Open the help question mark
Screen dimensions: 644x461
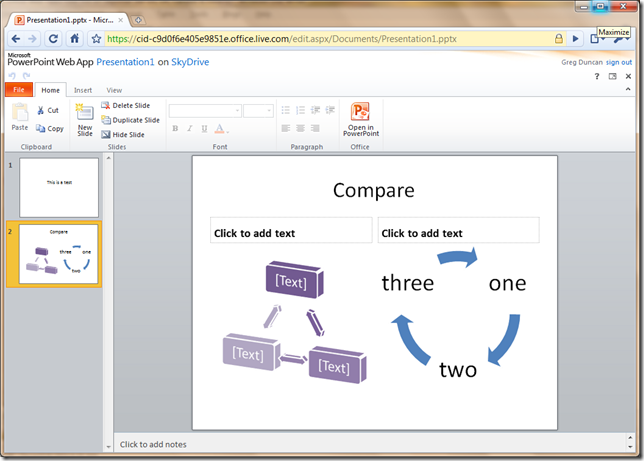coord(597,76)
